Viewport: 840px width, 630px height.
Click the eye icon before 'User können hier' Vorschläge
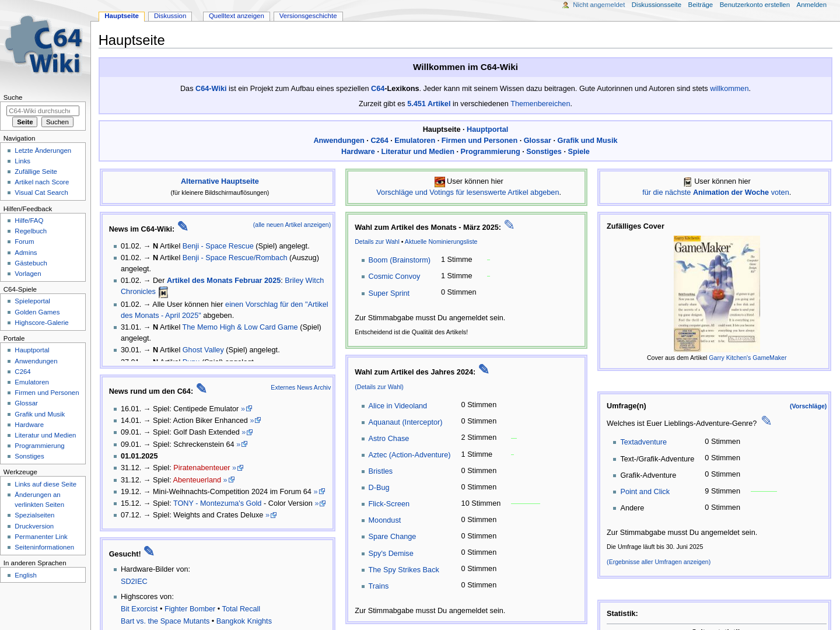[x=440, y=182]
